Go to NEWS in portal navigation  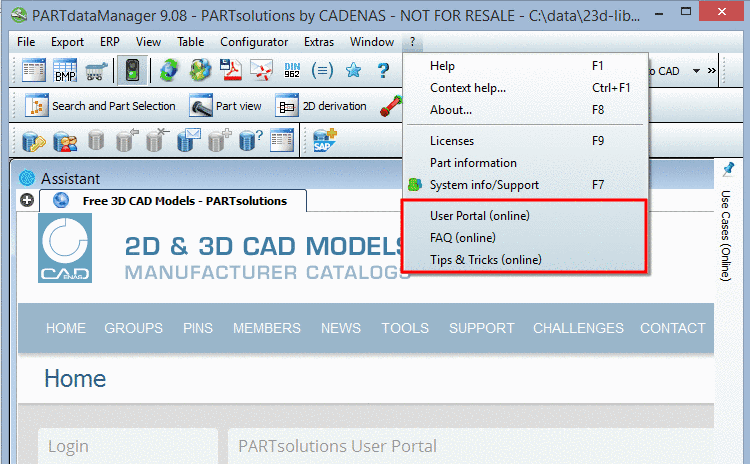341,328
